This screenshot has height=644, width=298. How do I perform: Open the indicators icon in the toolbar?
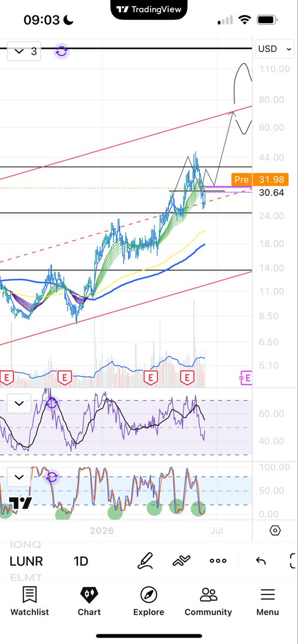181,561
